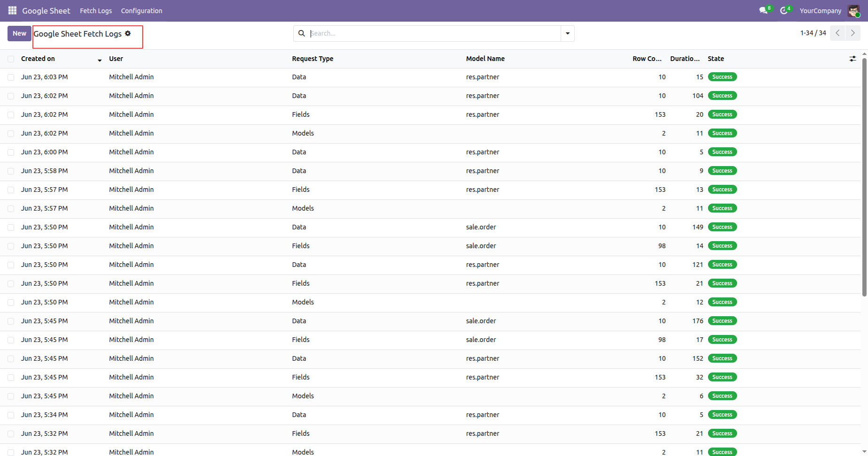Open the activities clock icon with badge 4
868x456 pixels.
pos(785,10)
